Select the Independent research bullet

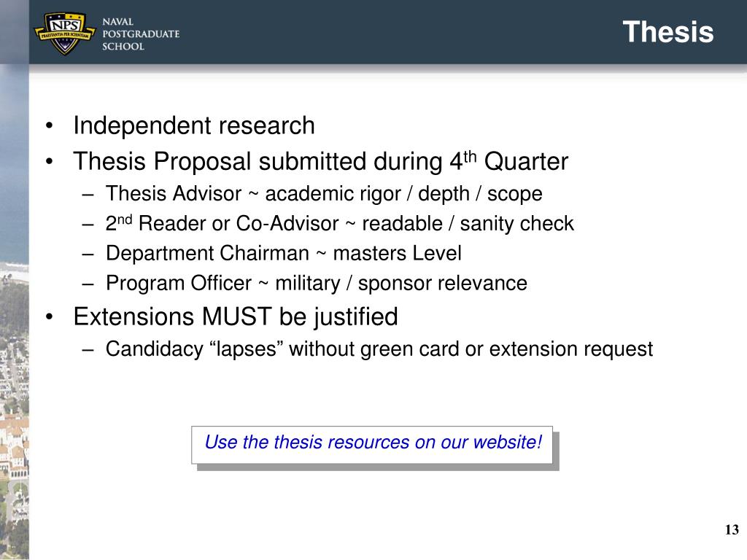[194, 125]
